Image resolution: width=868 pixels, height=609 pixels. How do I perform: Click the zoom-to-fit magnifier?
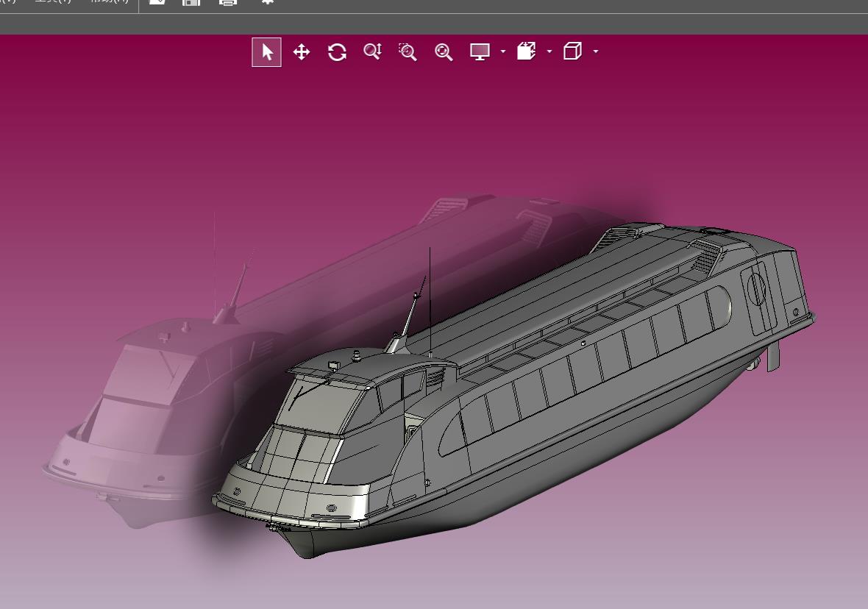(x=444, y=52)
